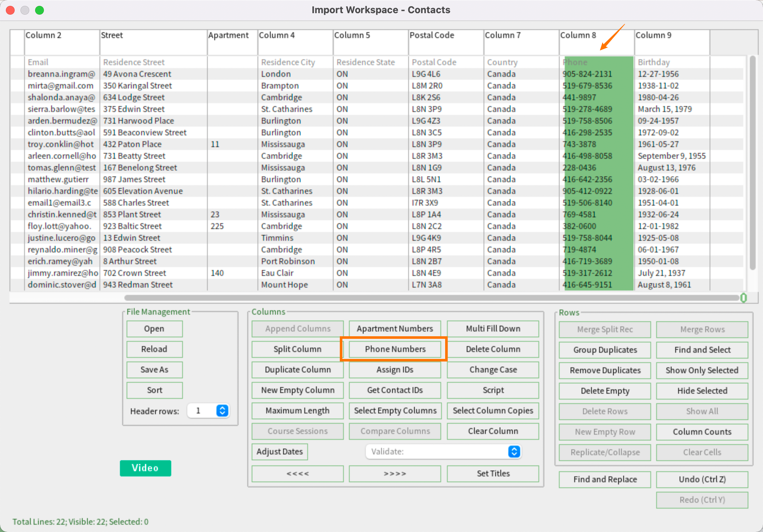Click the green Video button

pos(145,468)
